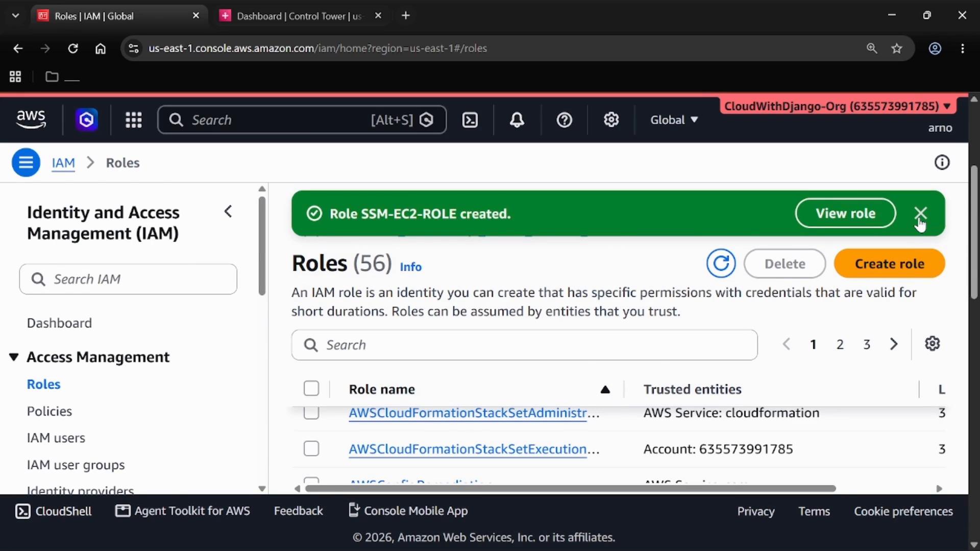Switch to the Roles IAM browser tab

point(119,16)
